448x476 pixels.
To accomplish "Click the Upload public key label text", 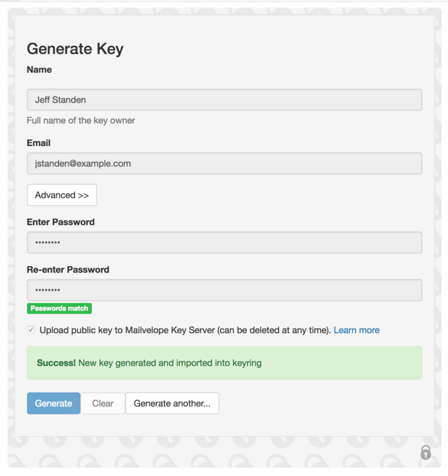I will tap(185, 330).
